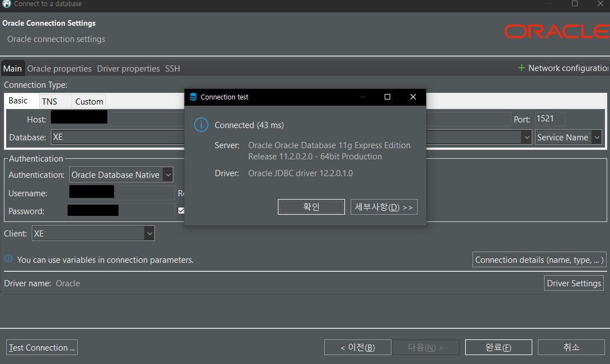Go back with 이전(B) button
This screenshot has height=364, width=610.
357,347
